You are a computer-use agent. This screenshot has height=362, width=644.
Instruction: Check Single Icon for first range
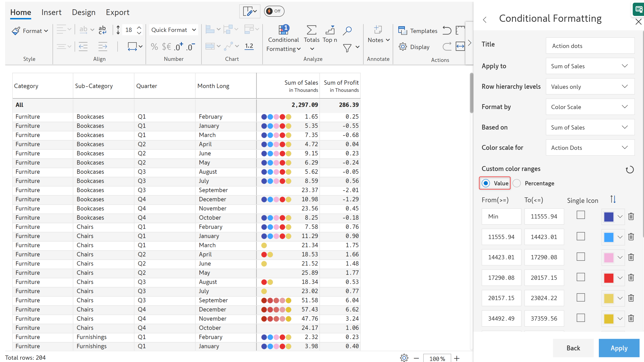pyautogui.click(x=580, y=215)
